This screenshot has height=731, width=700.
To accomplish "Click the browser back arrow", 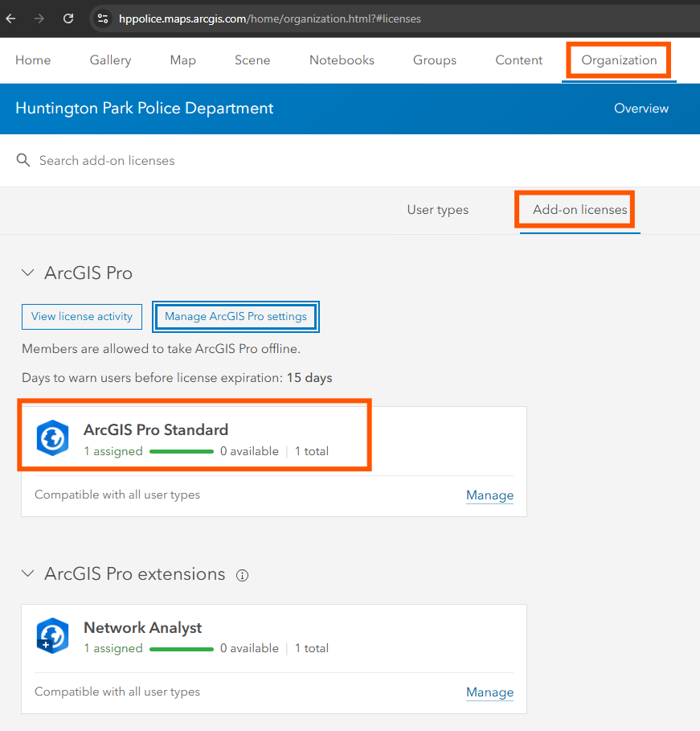I will 10,18.
